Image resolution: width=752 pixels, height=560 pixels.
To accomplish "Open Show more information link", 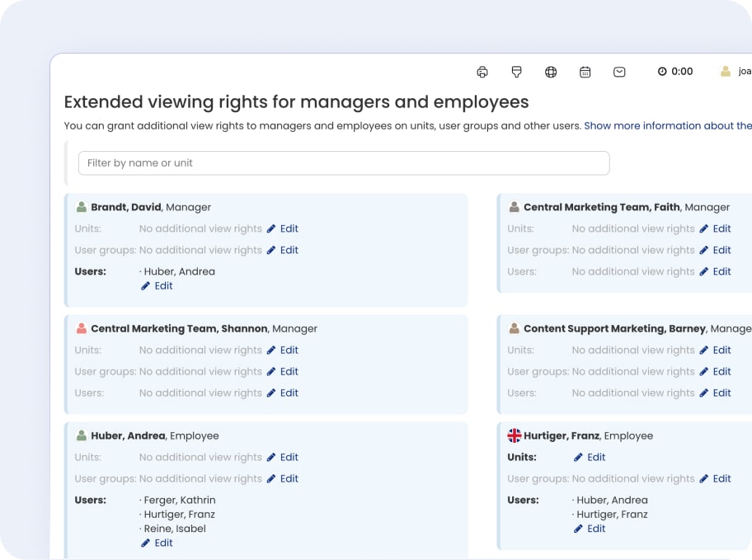I will coord(667,126).
